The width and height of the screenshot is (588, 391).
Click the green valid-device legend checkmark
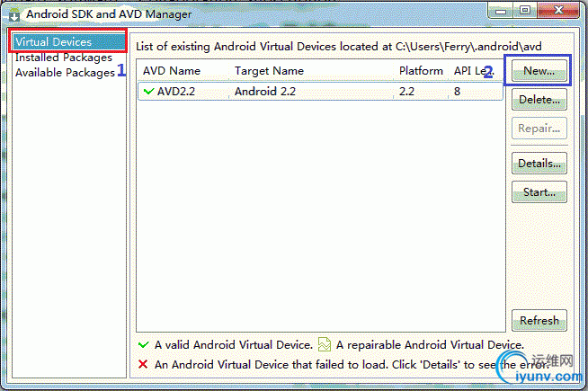pyautogui.click(x=143, y=345)
